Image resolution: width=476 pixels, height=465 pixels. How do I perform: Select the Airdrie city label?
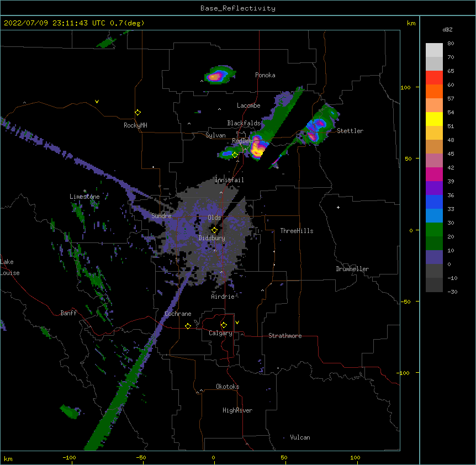(223, 297)
